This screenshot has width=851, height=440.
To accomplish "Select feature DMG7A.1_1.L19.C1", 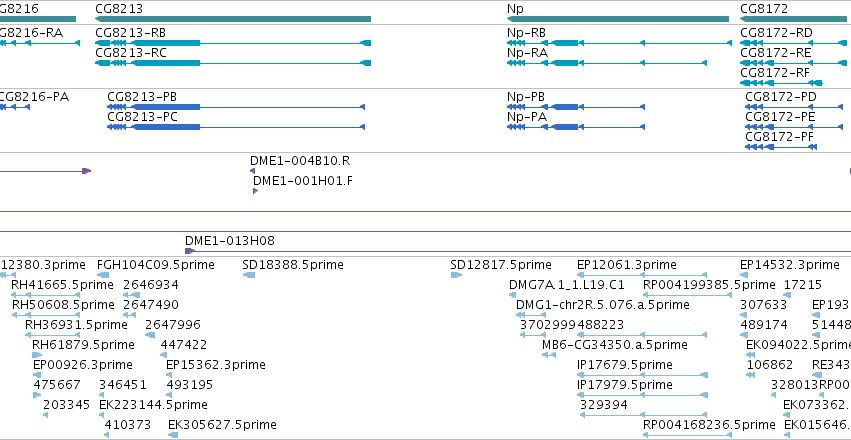I will click(x=512, y=295).
